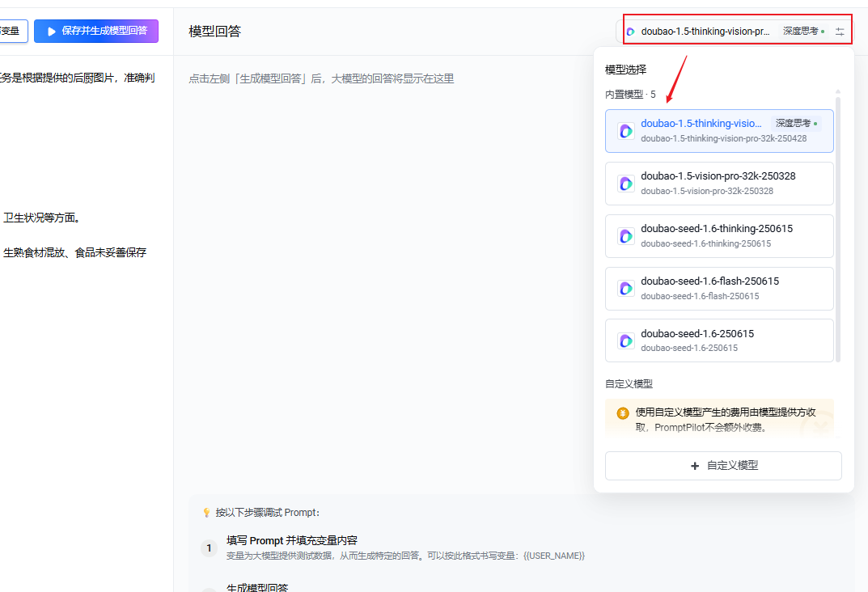This screenshot has height=592, width=868.
Task: Click the placeholder text about model answers
Action: pos(321,78)
